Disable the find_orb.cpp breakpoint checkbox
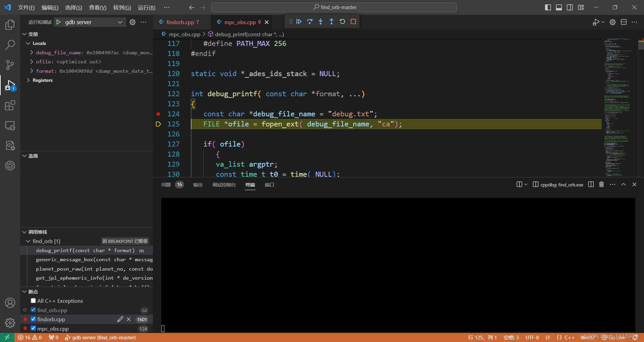This screenshot has width=644, height=342. pos(33,310)
